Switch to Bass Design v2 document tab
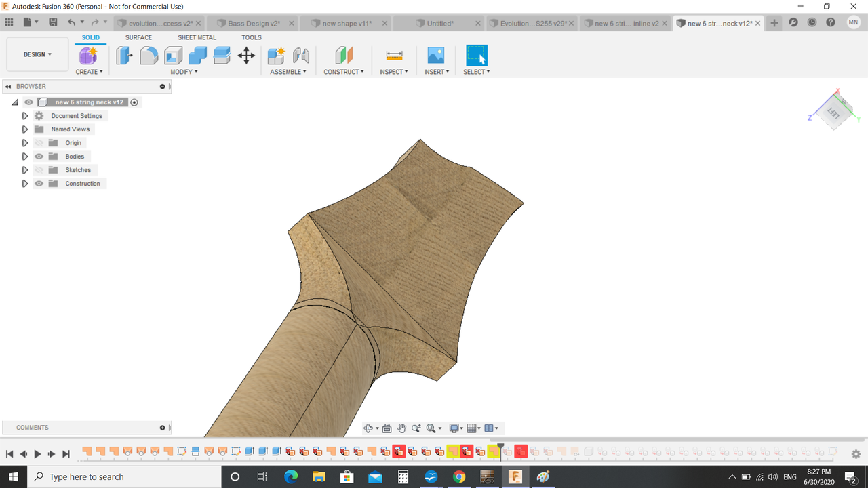The image size is (868, 488). point(254,23)
